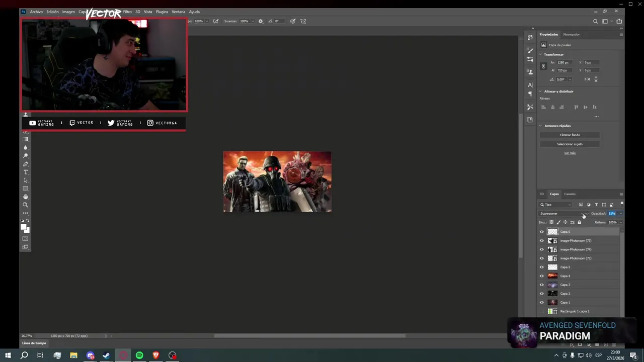Open the Paragraph panel icon

[530, 94]
